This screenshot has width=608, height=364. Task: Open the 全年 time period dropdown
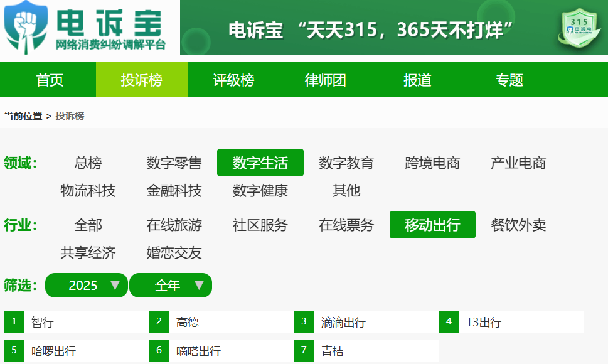[170, 285]
